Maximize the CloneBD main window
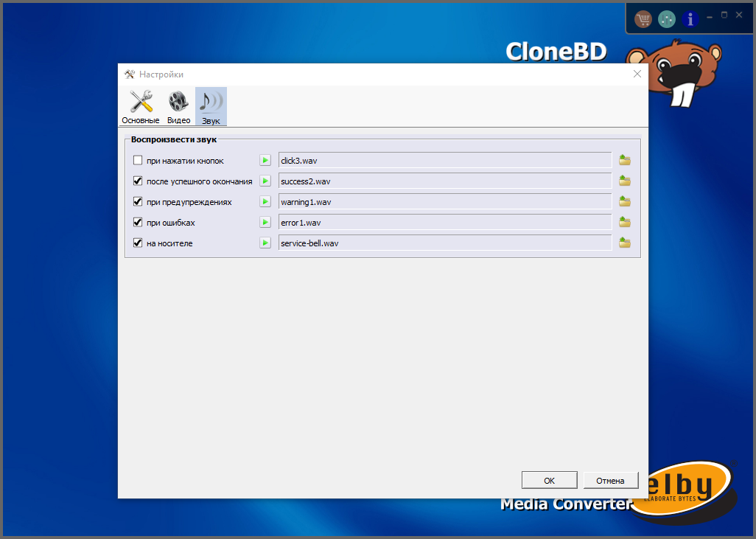 (x=724, y=15)
